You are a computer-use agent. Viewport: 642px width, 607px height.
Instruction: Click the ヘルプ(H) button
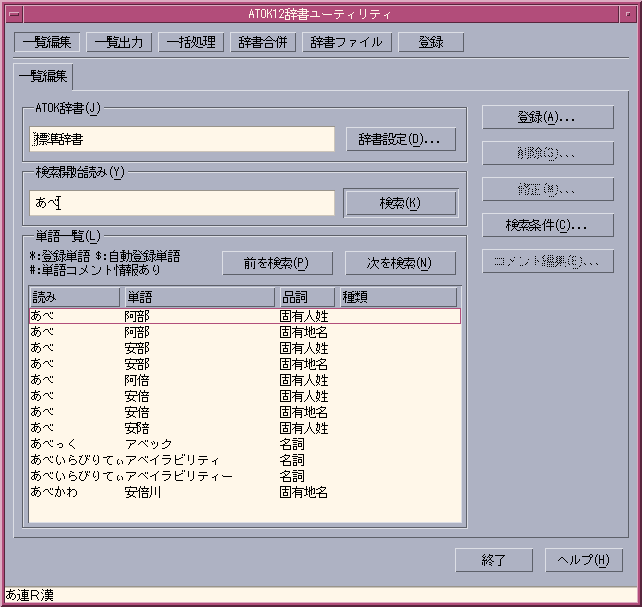[x=584, y=560]
